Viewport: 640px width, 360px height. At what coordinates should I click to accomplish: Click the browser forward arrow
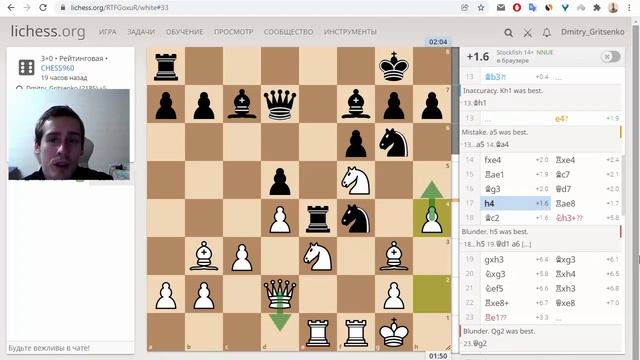coord(27,7)
